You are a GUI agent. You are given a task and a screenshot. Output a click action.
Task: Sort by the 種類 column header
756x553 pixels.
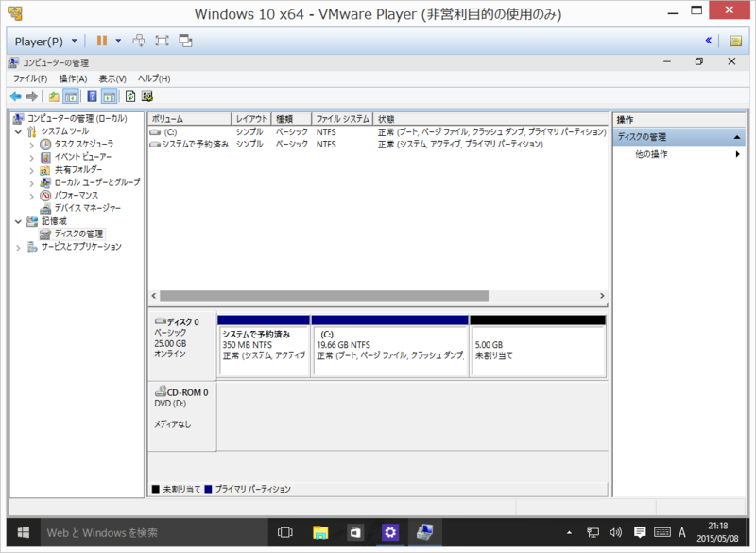[291, 119]
